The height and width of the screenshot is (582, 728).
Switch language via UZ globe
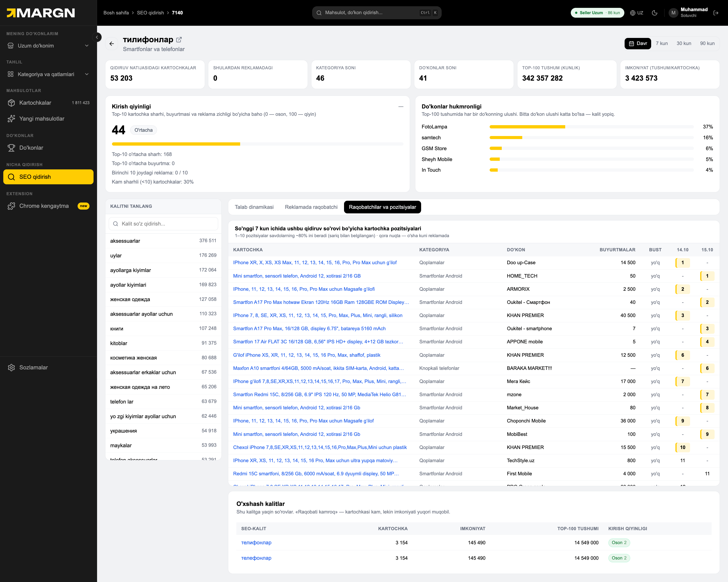click(636, 13)
